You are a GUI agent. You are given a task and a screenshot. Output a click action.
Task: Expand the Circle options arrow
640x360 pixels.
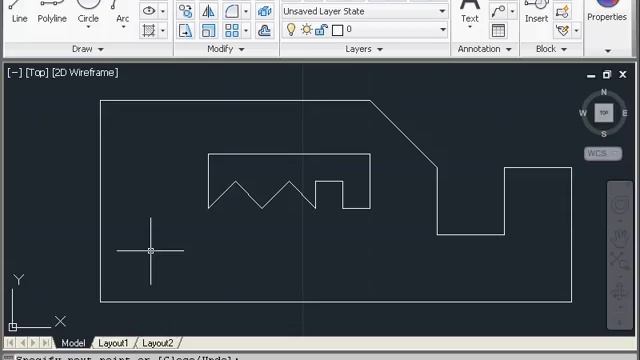[x=88, y=27]
